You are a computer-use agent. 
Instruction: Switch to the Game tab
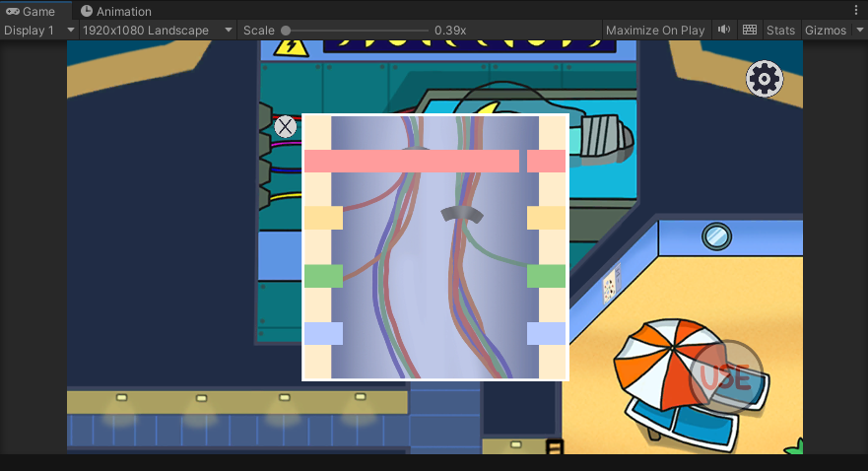point(31,11)
